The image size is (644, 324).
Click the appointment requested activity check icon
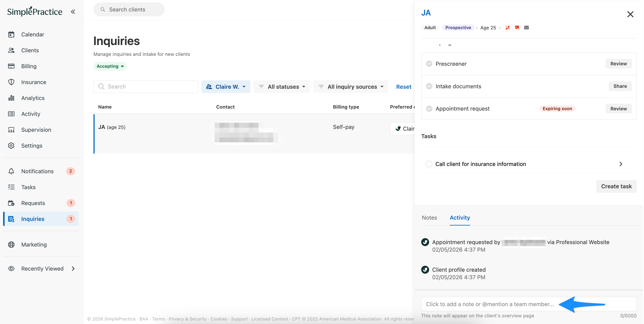(425, 242)
